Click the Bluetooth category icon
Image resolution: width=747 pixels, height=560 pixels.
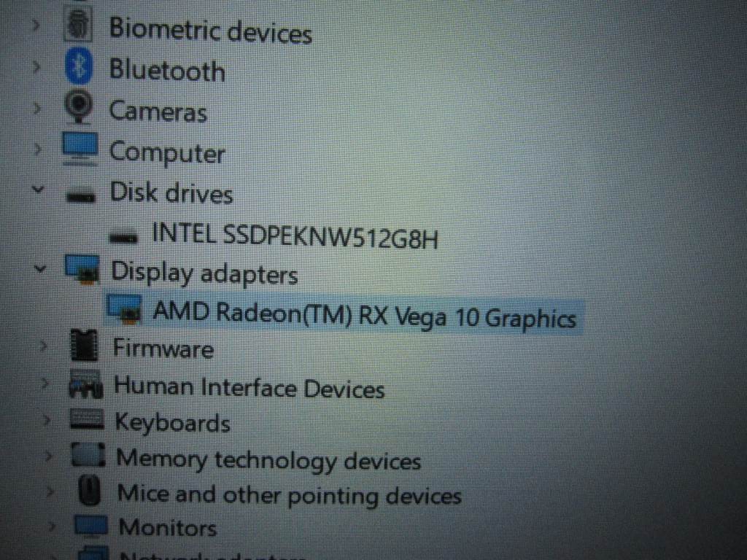coord(79,66)
